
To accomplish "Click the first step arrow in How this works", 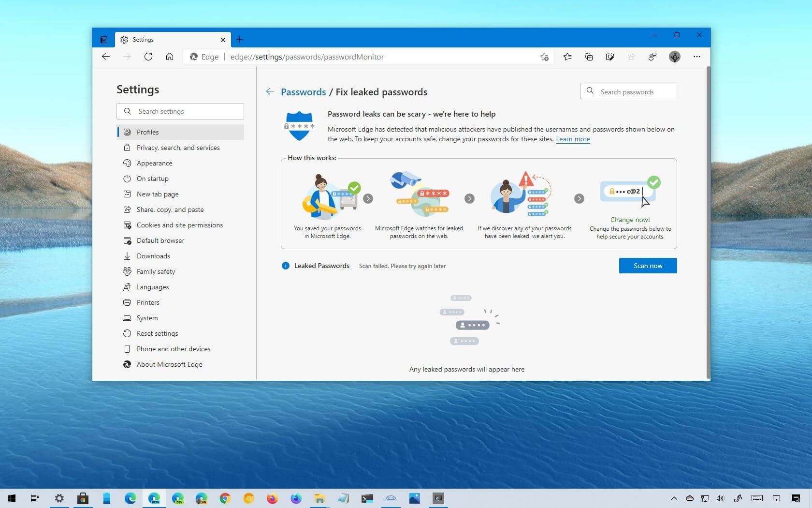I will pos(368,198).
